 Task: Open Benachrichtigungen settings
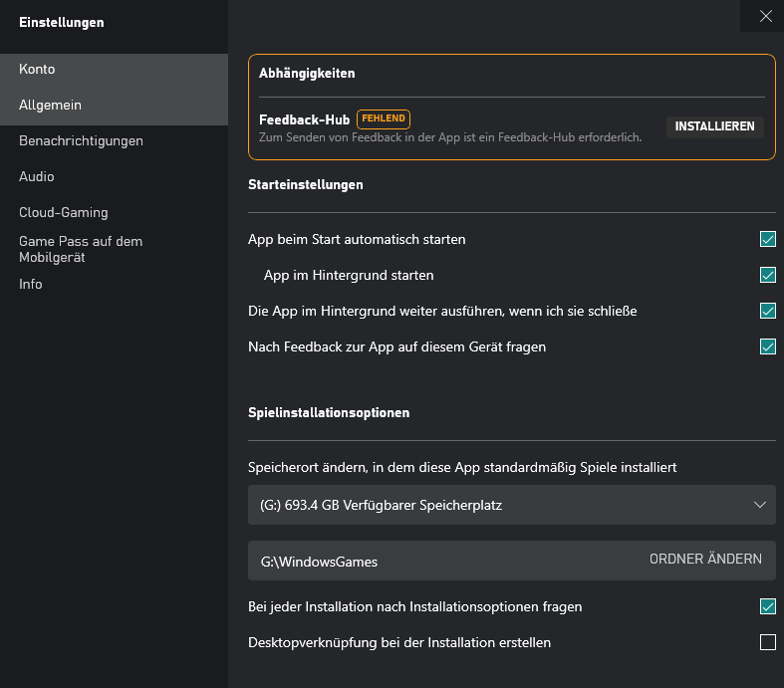click(81, 141)
